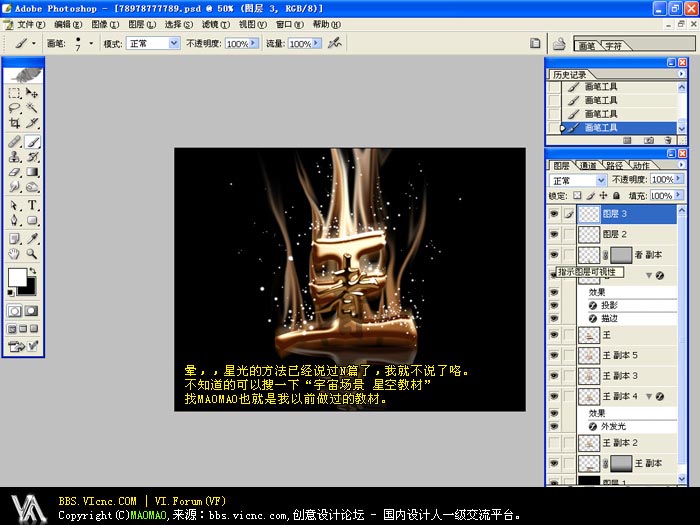The image size is (700, 525).
Task: Toggle visibility of 王 副本 5 layer
Action: pos(555,355)
